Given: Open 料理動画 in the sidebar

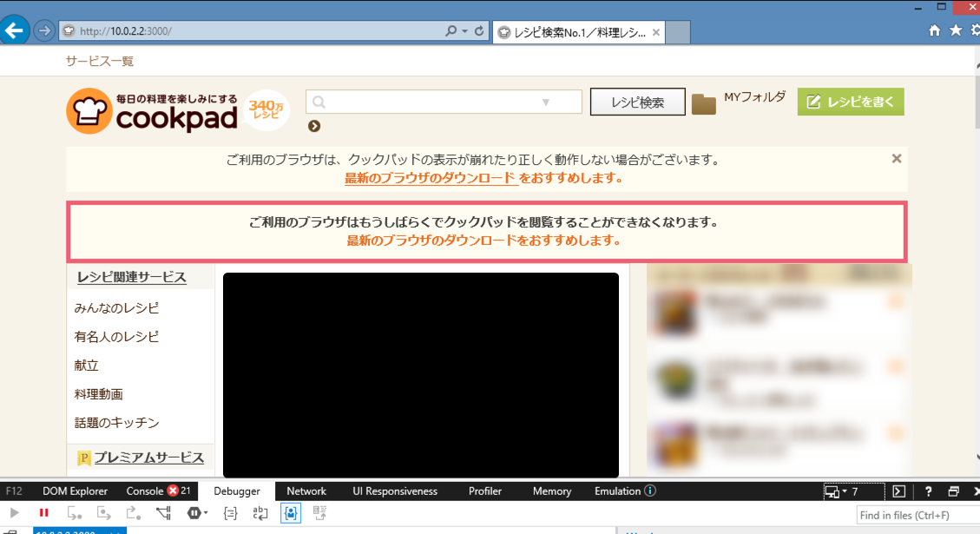Looking at the screenshot, I should pos(99,394).
